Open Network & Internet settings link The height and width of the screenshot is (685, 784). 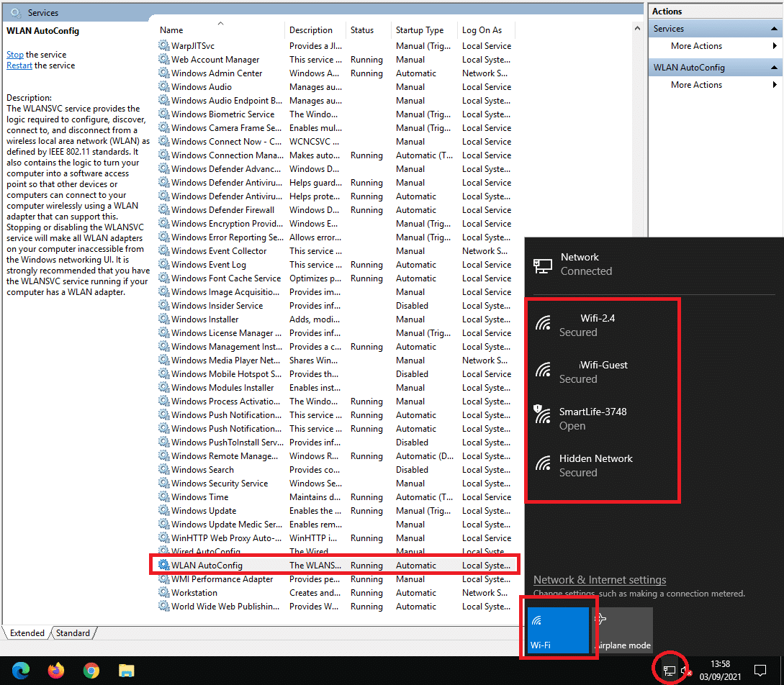600,579
